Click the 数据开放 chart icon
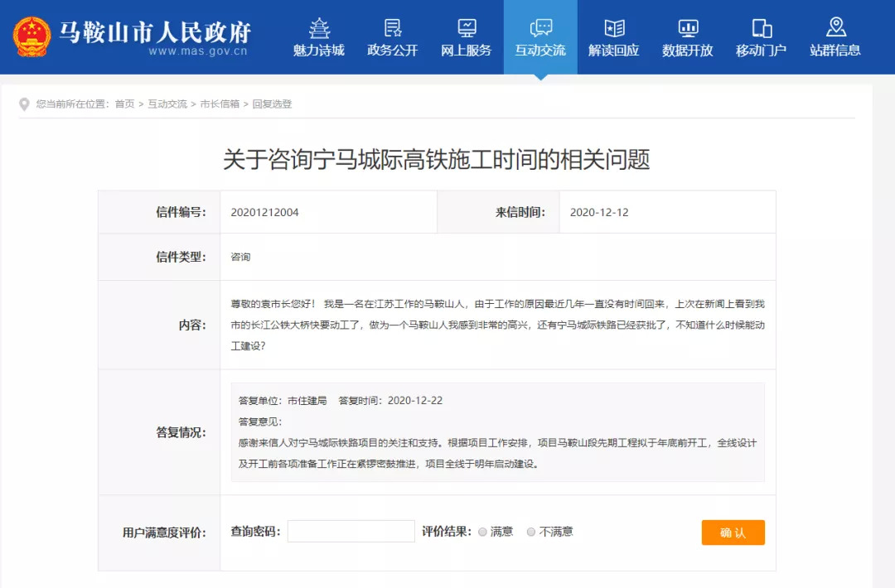895x588 pixels. click(688, 28)
